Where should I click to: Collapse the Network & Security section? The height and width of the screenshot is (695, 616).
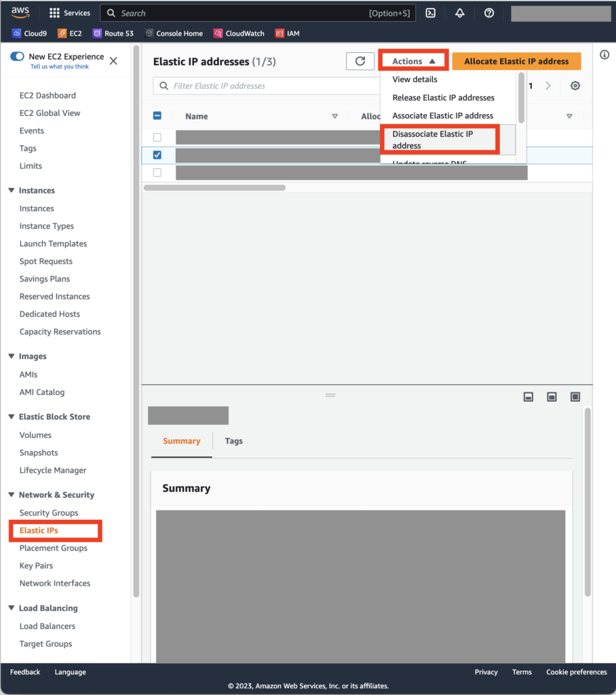coord(12,494)
